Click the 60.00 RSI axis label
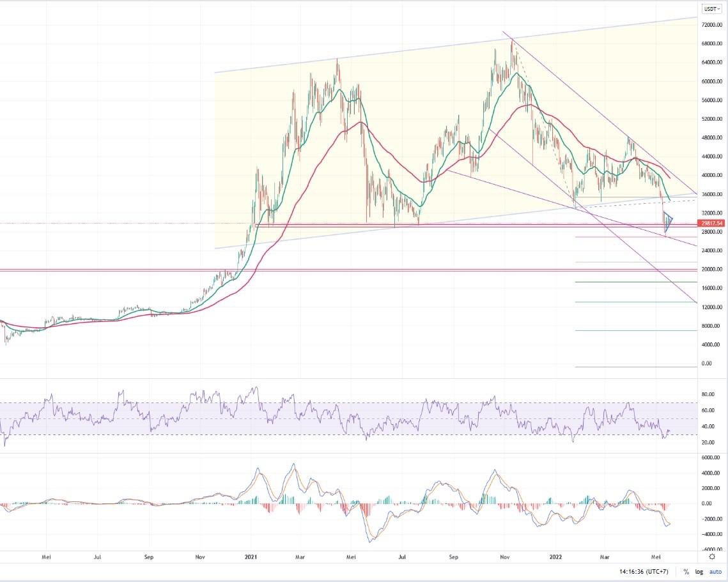This screenshot has height=582, width=728. (x=708, y=410)
